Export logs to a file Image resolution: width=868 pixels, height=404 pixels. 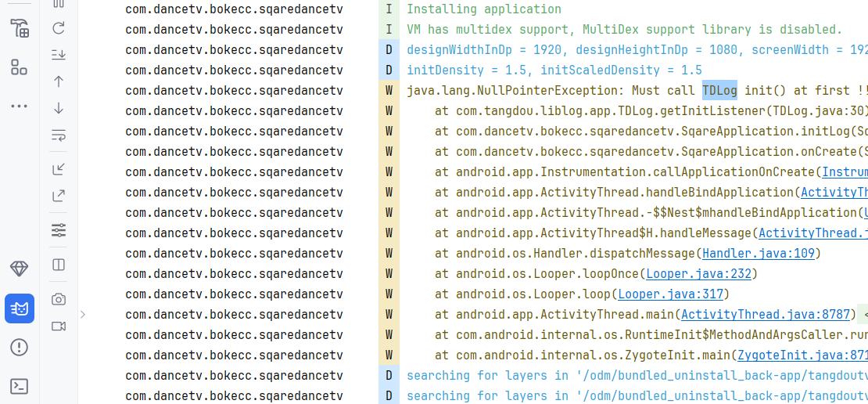59,196
